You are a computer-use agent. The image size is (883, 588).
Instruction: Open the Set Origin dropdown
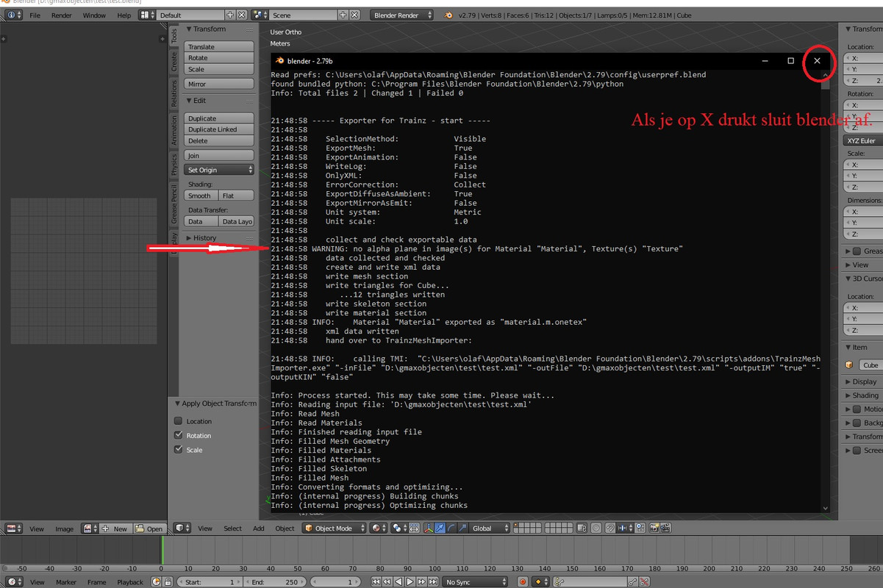219,170
